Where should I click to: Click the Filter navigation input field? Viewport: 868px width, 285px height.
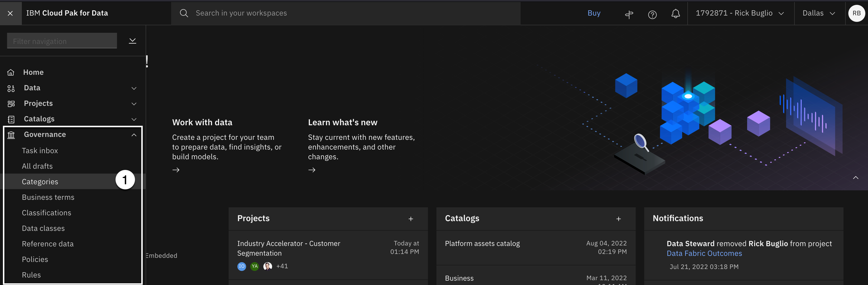point(62,41)
